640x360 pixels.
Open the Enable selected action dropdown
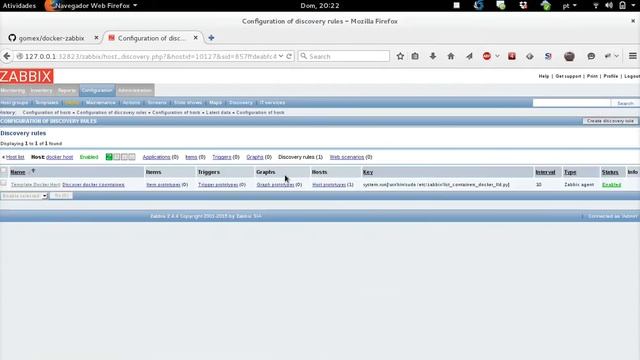click(24, 196)
